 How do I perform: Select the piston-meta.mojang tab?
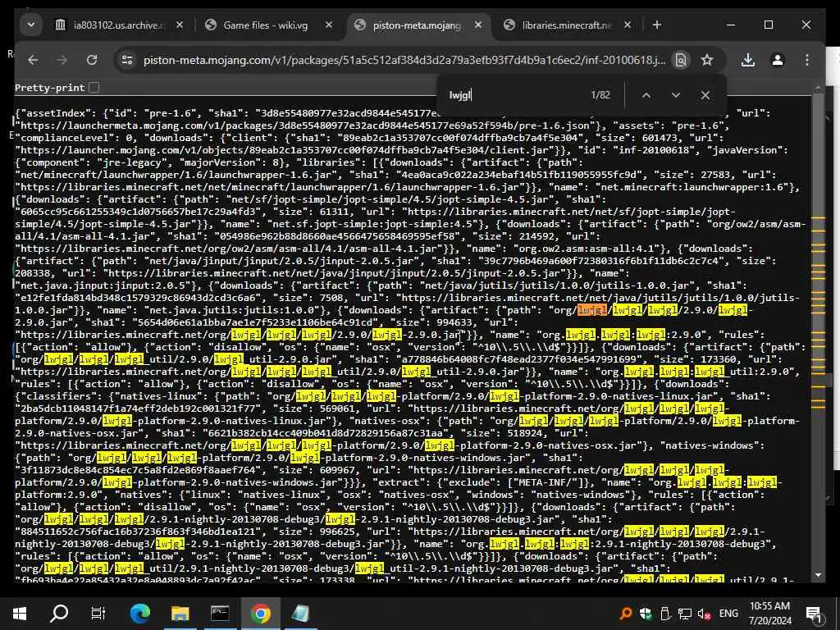tap(417, 25)
